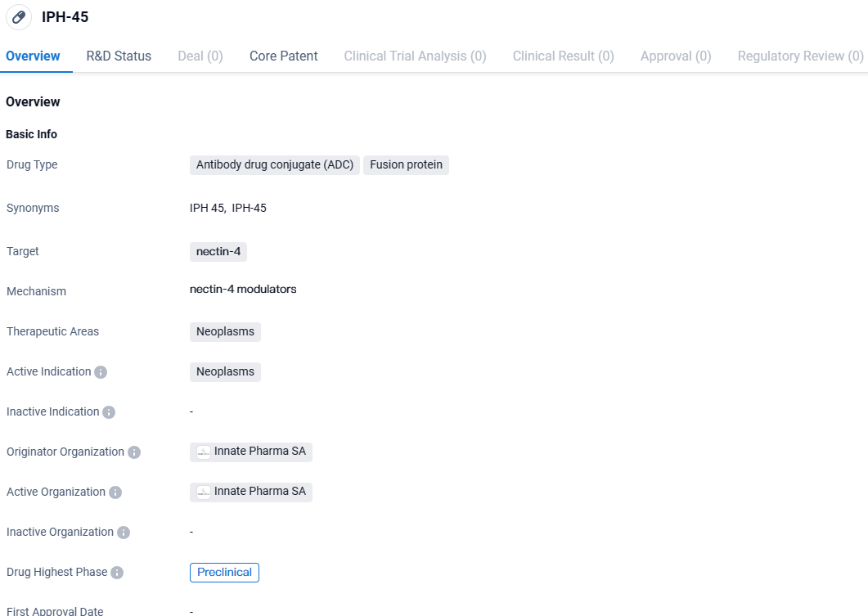Click the nectin-4 target tag
Viewport: 868px width, 616px height.
click(x=218, y=252)
